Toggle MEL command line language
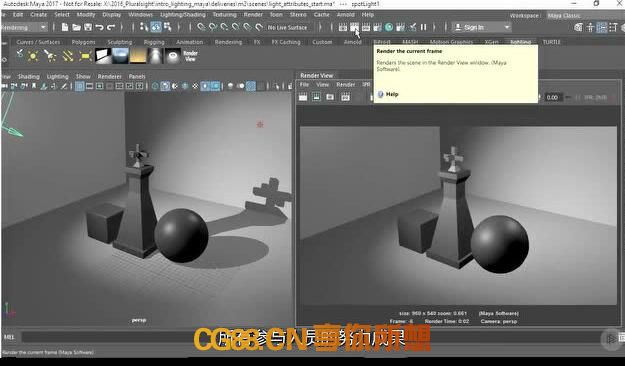625x366 pixels. point(9,337)
